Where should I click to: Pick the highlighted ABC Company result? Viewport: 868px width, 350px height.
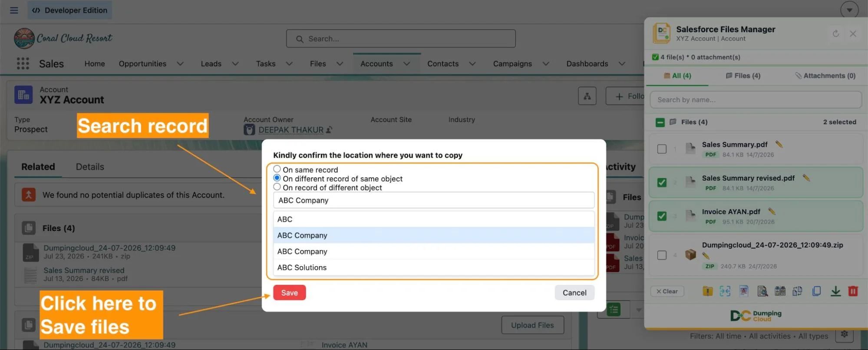[x=434, y=235]
